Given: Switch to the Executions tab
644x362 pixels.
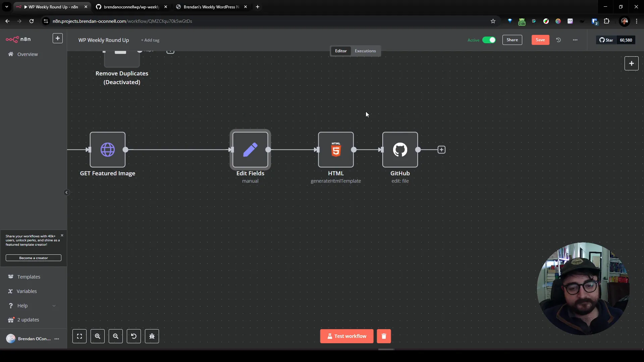Looking at the screenshot, I should point(365,50).
